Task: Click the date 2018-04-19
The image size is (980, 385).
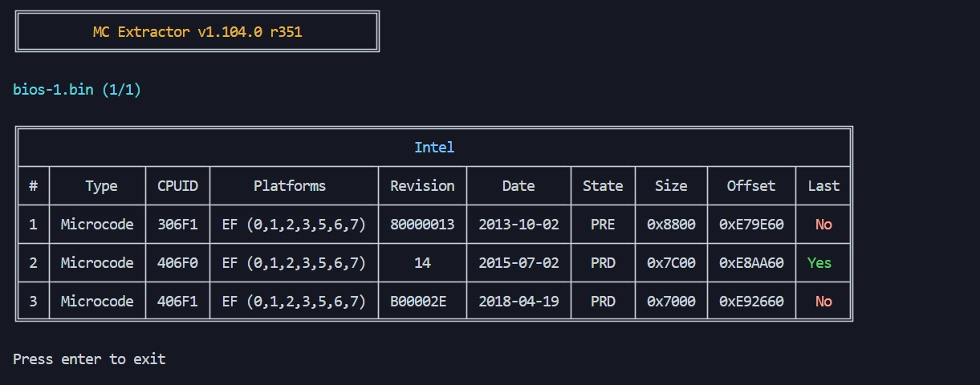Action: [518, 302]
